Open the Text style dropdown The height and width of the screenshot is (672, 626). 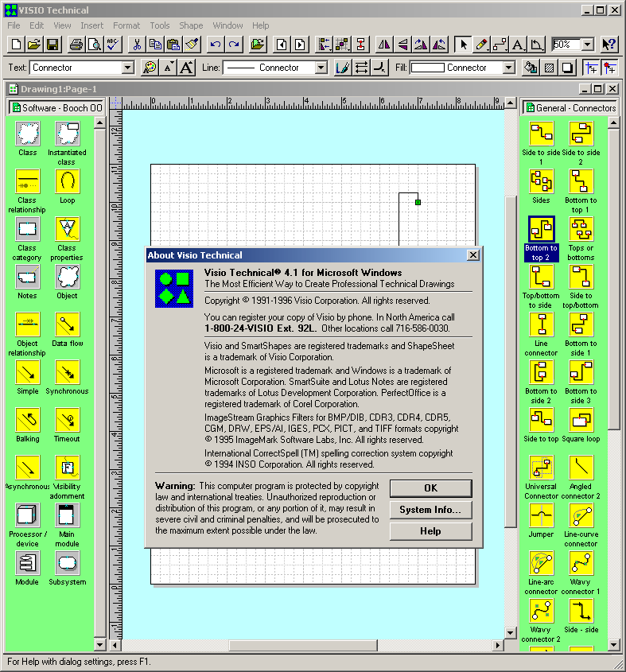[x=128, y=68]
